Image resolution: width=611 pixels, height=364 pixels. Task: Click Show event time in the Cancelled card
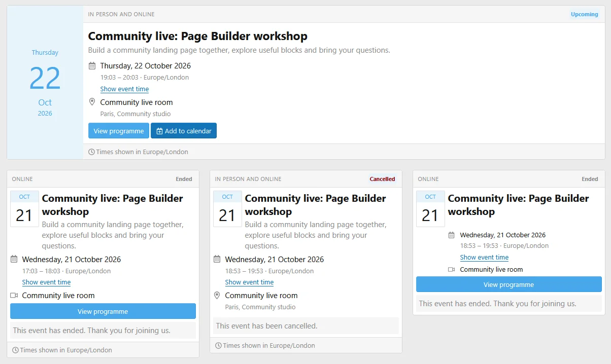pyautogui.click(x=249, y=282)
